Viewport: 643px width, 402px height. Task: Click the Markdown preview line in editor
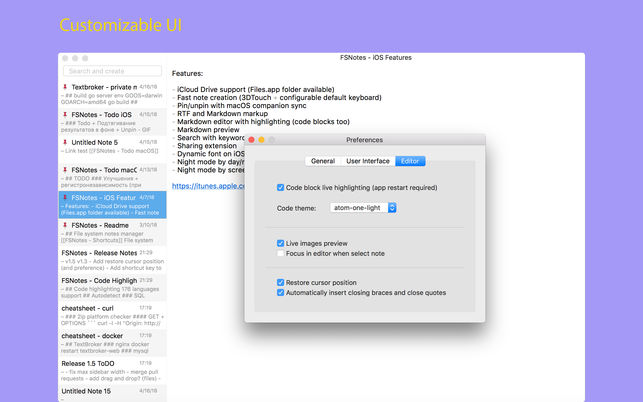tap(206, 130)
